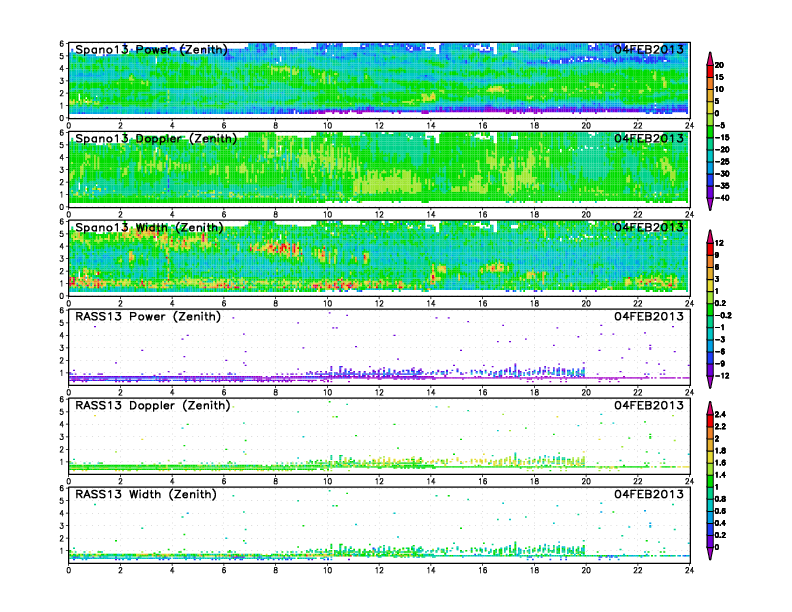Click the purple swatch near -40 on top colorbar

pyautogui.click(x=710, y=192)
